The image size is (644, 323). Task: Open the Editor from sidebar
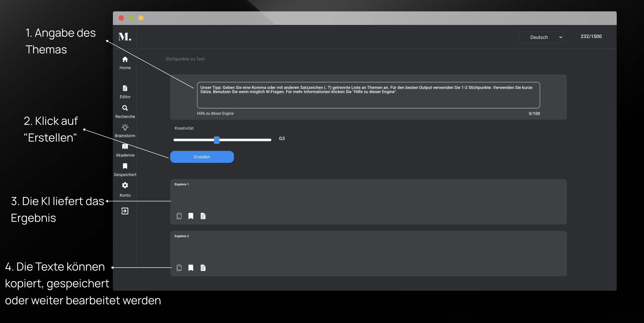pyautogui.click(x=125, y=91)
